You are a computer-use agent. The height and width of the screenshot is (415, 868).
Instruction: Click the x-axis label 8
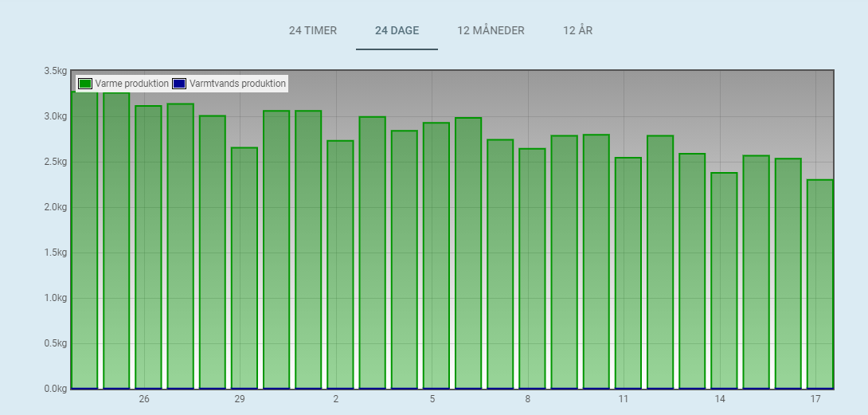[527, 399]
